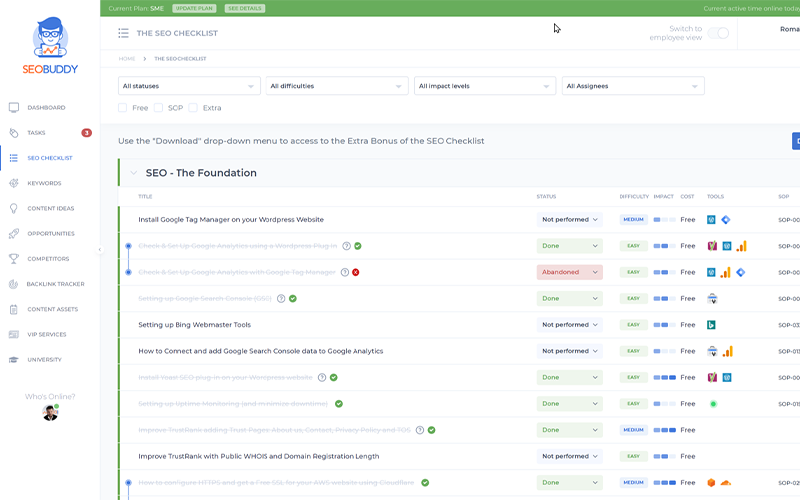800x500 pixels.
Task: Click the Competitors trophy icon
Action: pyautogui.click(x=14, y=259)
